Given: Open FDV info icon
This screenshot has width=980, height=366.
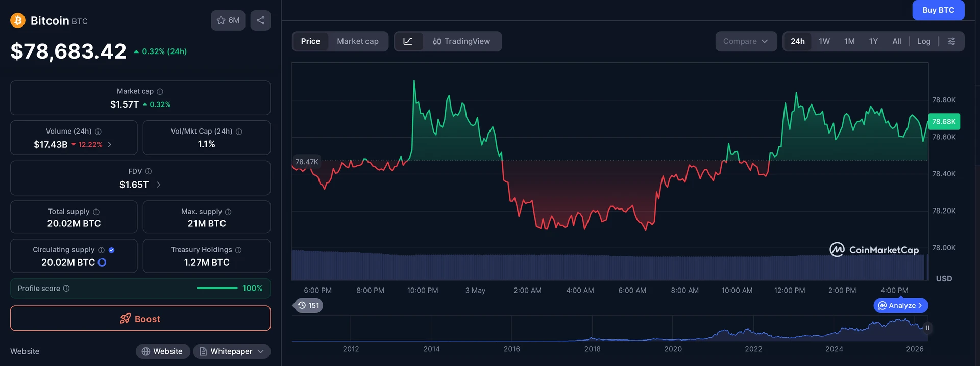Looking at the screenshot, I should pyautogui.click(x=149, y=171).
